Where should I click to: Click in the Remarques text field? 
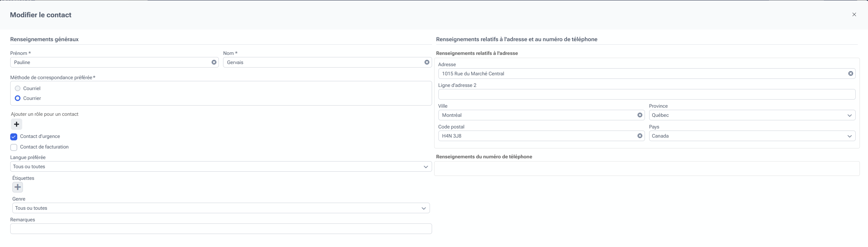coord(221,229)
